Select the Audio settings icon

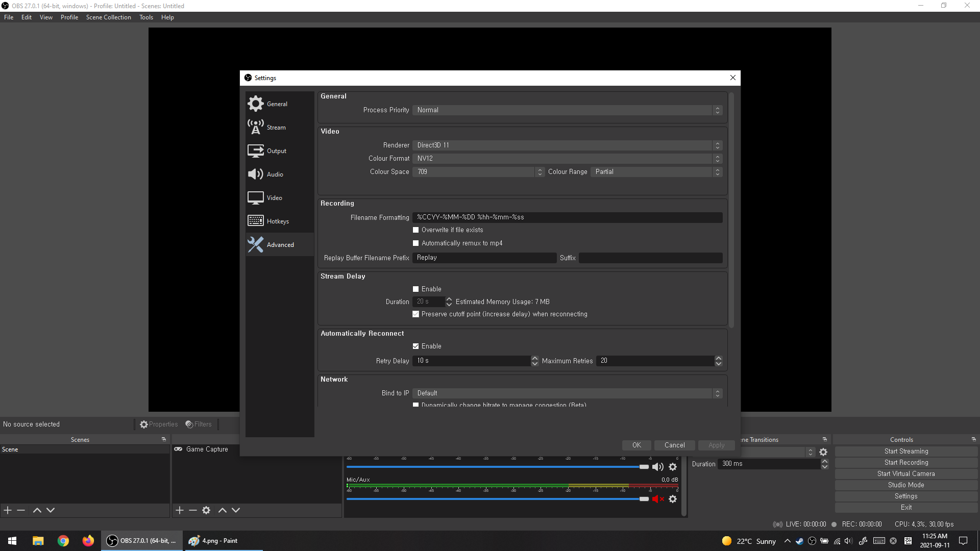click(256, 174)
